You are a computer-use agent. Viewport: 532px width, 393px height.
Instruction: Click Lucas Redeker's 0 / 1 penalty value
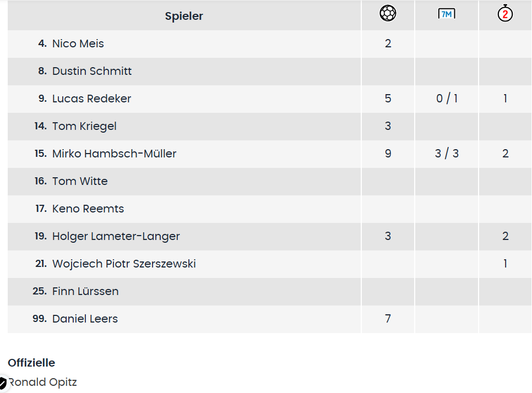pos(447,99)
